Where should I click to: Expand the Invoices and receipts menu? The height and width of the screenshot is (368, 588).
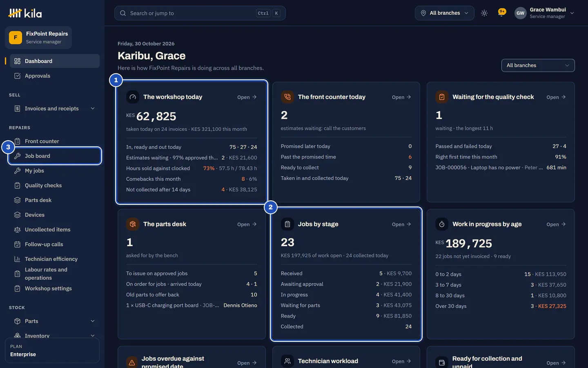tap(54, 109)
